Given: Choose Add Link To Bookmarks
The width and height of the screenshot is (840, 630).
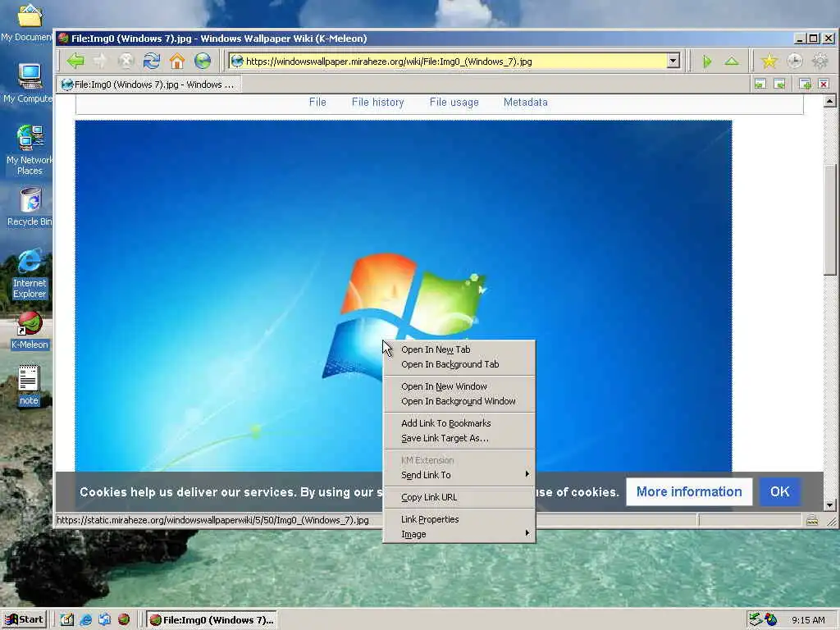Looking at the screenshot, I should (459, 423).
